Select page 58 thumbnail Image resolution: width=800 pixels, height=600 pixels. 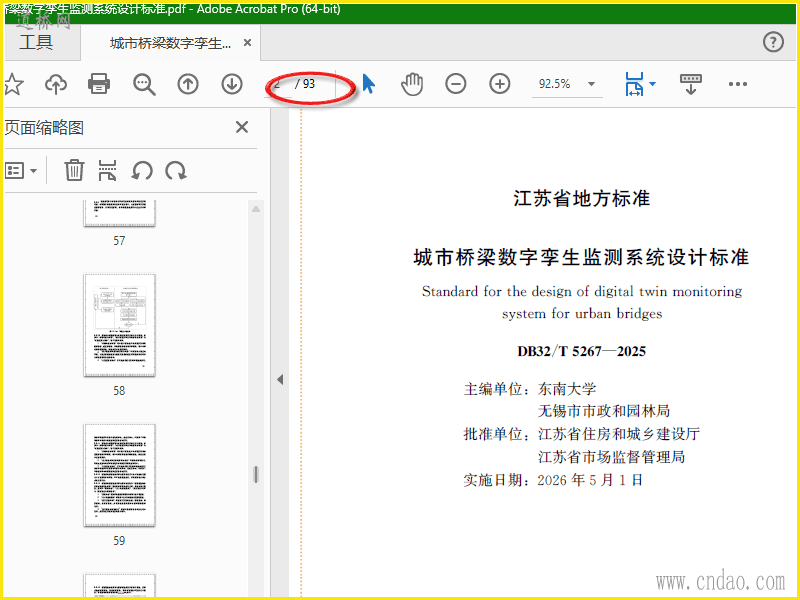[x=119, y=325]
